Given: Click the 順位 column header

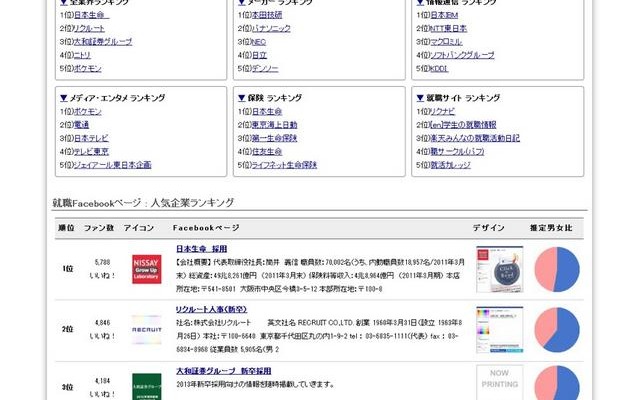Looking at the screenshot, I should point(66,228).
